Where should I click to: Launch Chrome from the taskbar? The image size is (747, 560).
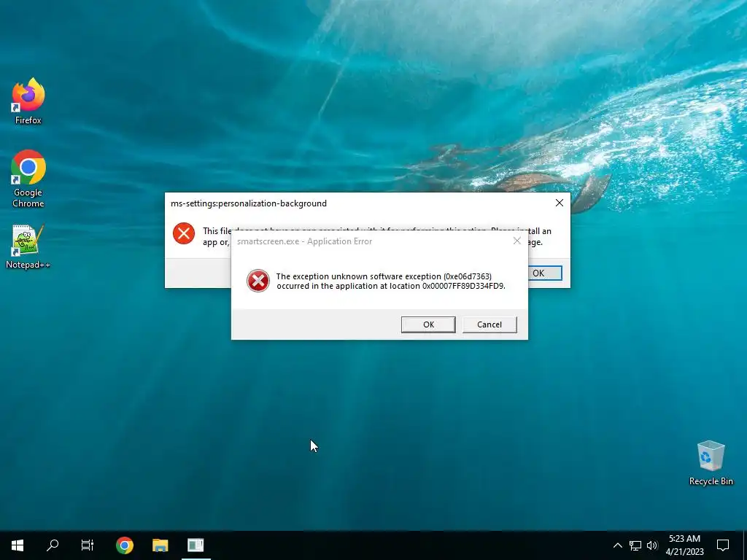[124, 545]
